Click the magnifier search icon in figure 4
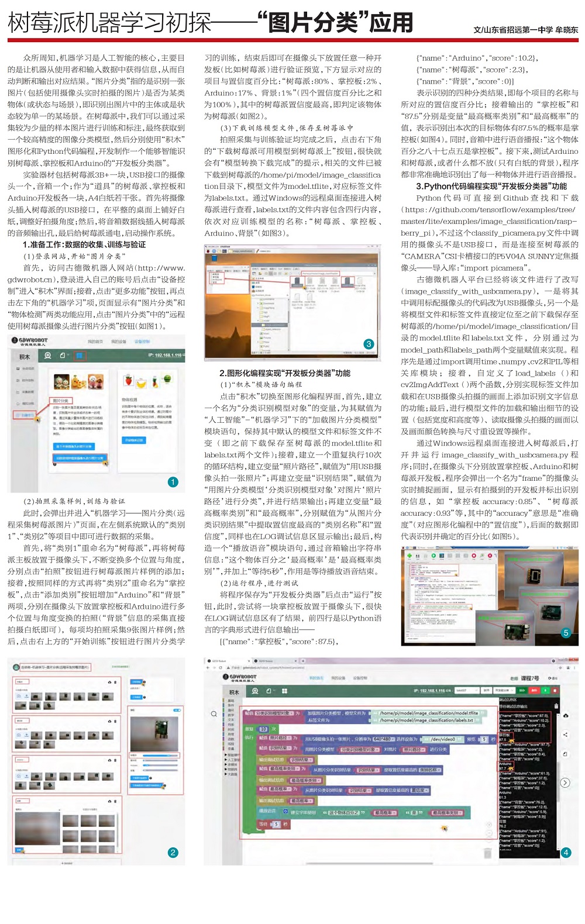This screenshot has width=585, height=924. point(214,714)
